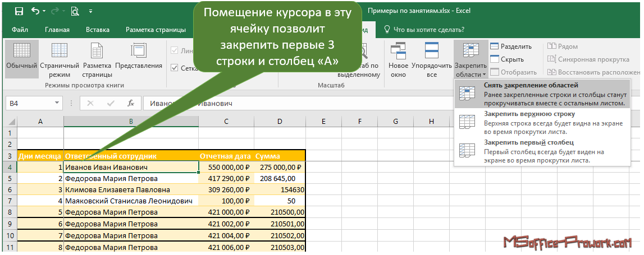Expand the Name Box dropdown arrow
This screenshot has width=644, height=255.
(x=57, y=104)
